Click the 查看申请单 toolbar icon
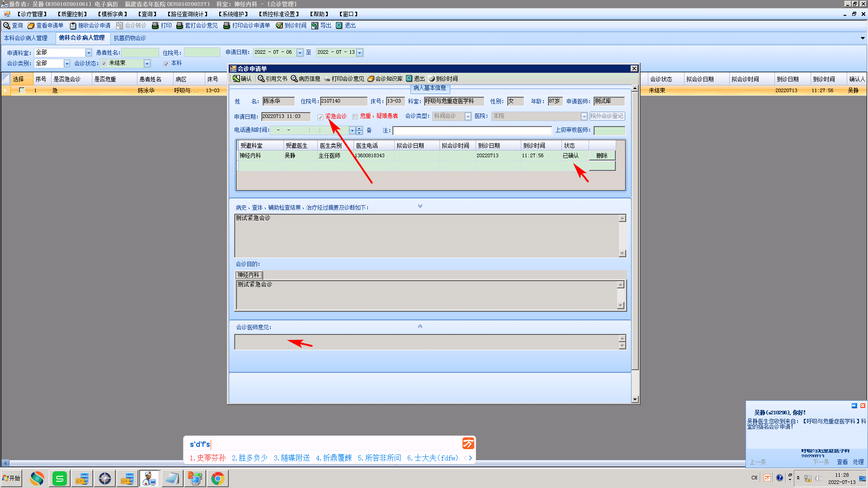 tap(31, 26)
